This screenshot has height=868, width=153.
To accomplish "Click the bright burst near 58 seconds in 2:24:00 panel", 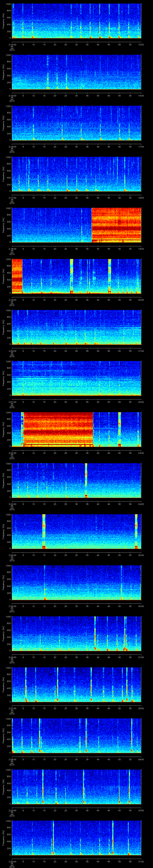I will click(136, 531).
